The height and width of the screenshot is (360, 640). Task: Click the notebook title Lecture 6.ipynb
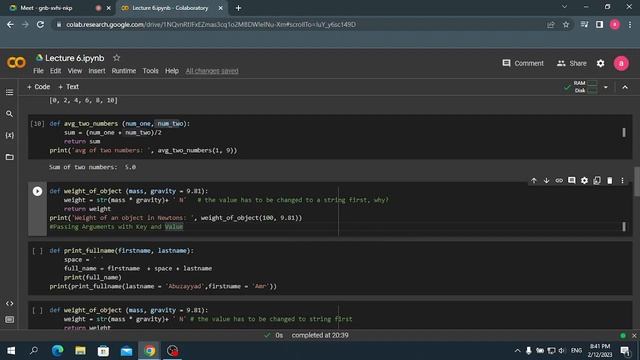(75, 58)
